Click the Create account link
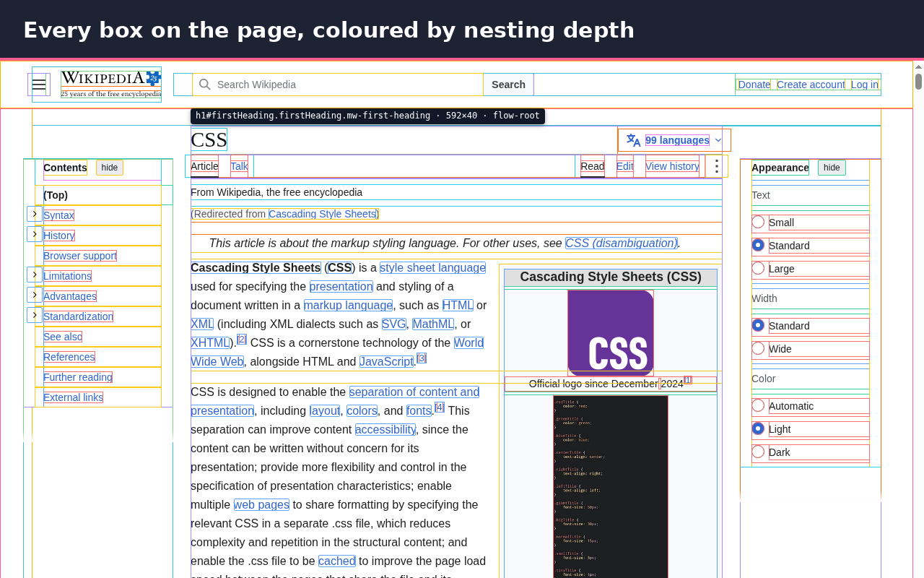This screenshot has width=924, height=578. tap(811, 85)
